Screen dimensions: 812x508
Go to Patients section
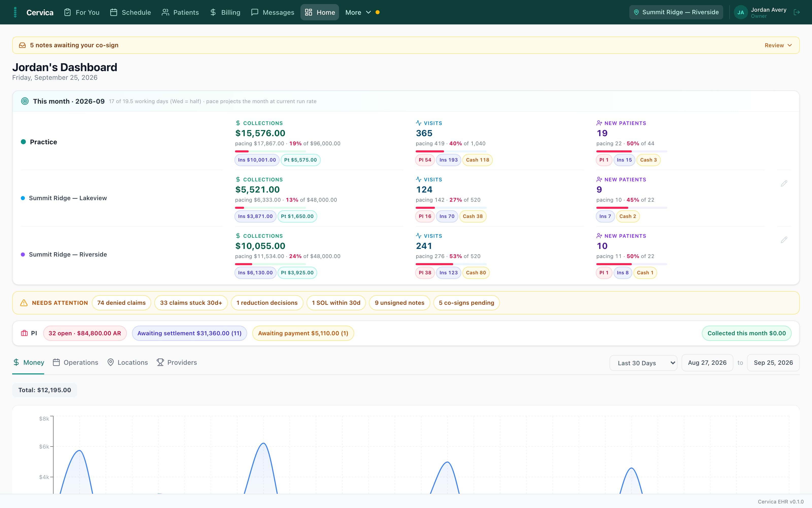tap(180, 12)
